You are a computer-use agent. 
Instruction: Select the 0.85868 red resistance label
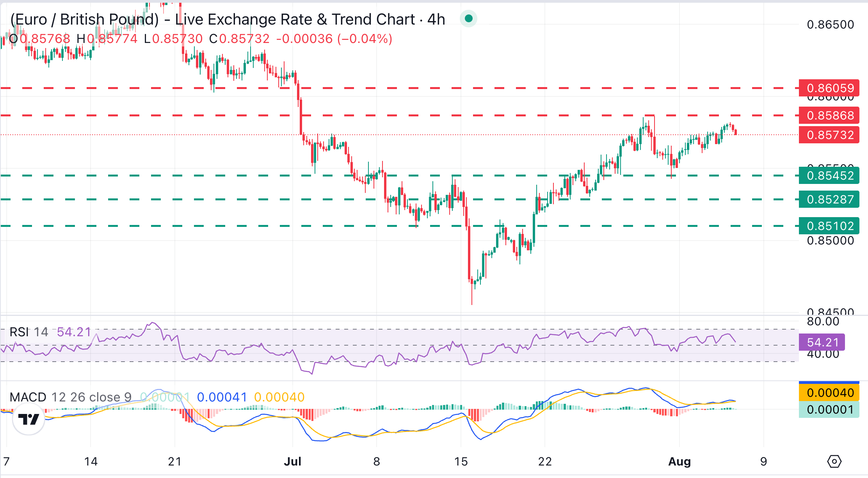(x=829, y=116)
